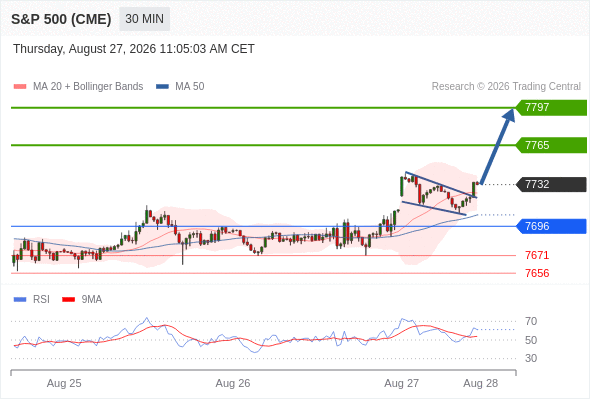The height and width of the screenshot is (400, 590).
Task: Click the Aug 26 date axis marker
Action: (233, 383)
